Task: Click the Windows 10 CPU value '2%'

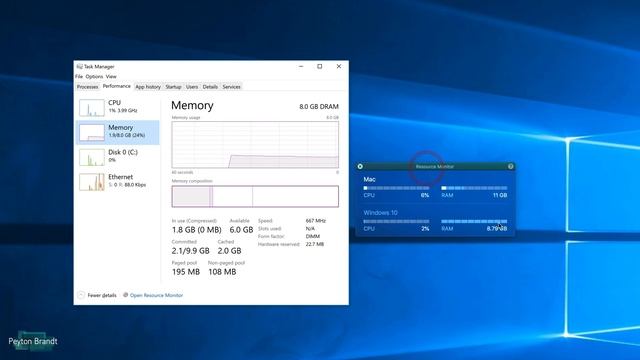Action: point(425,229)
